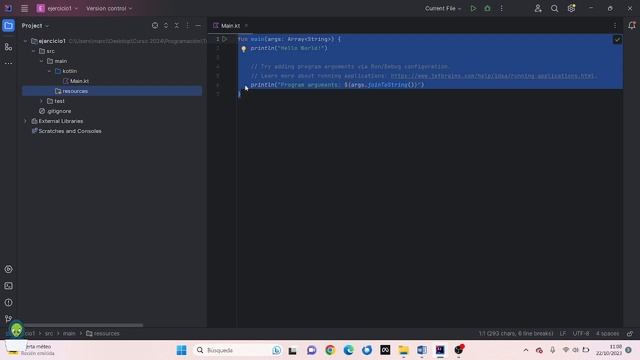Open Word from the taskbar
Screen dimensions: 640x360
(422, 350)
